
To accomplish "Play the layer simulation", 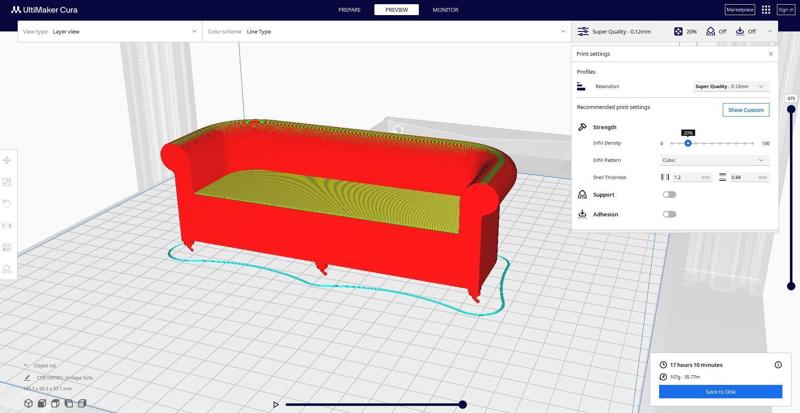I will coord(276,404).
